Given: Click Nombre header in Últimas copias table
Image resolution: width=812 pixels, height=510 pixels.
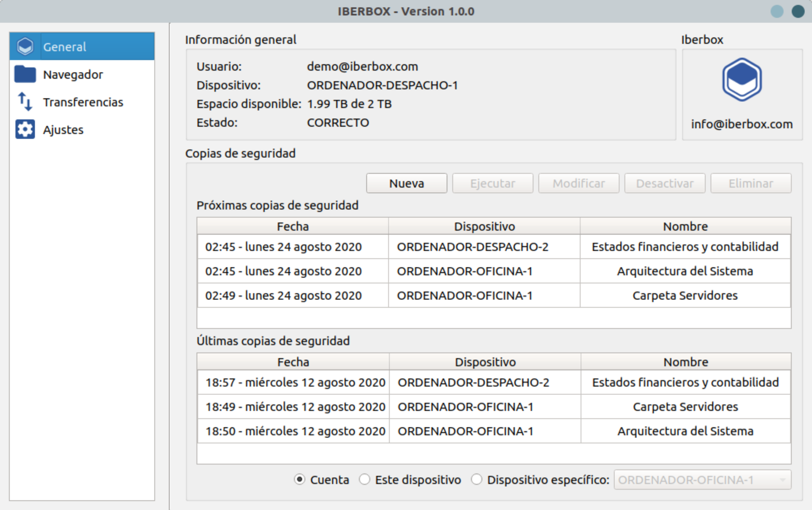Looking at the screenshot, I should pos(686,362).
